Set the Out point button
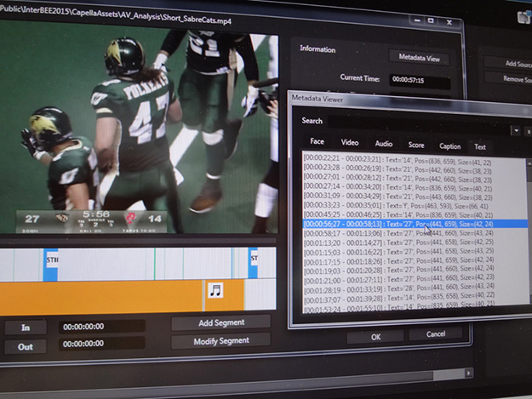Image resolution: width=532 pixels, height=399 pixels. [x=25, y=346]
